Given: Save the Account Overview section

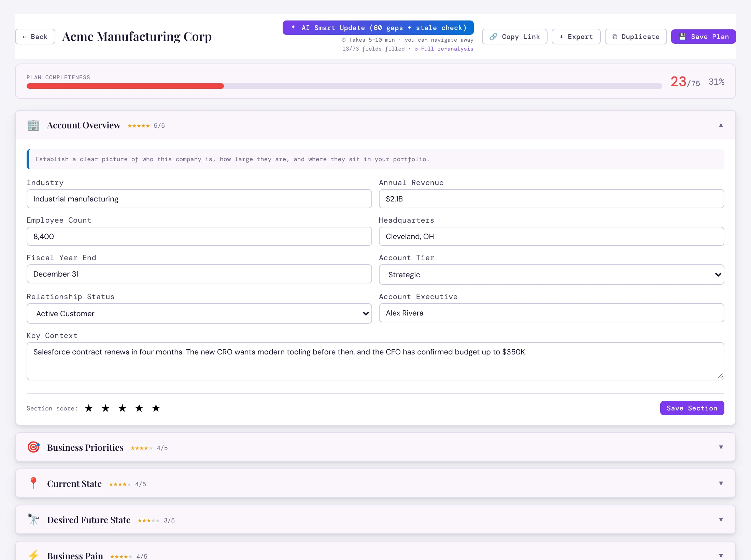Looking at the screenshot, I should [x=692, y=408].
